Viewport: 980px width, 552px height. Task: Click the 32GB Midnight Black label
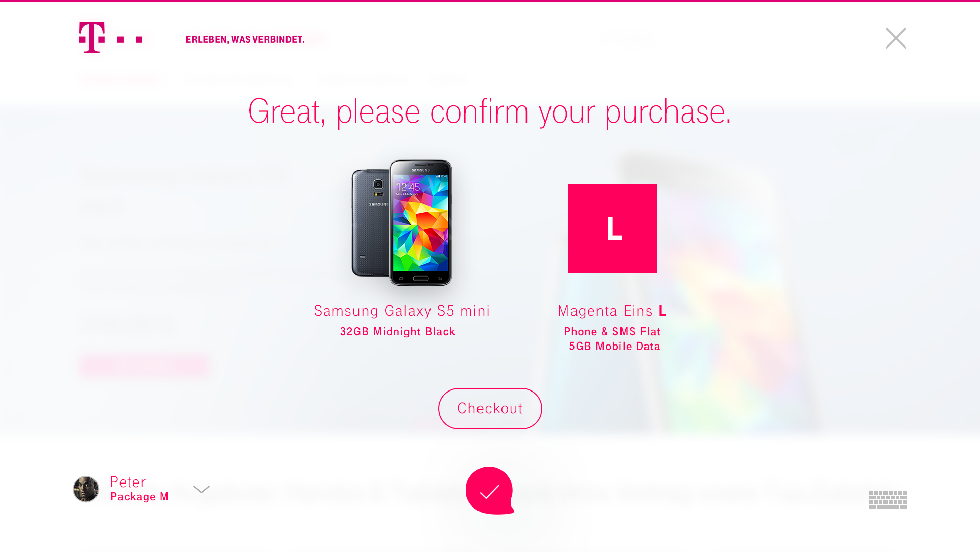tap(397, 332)
